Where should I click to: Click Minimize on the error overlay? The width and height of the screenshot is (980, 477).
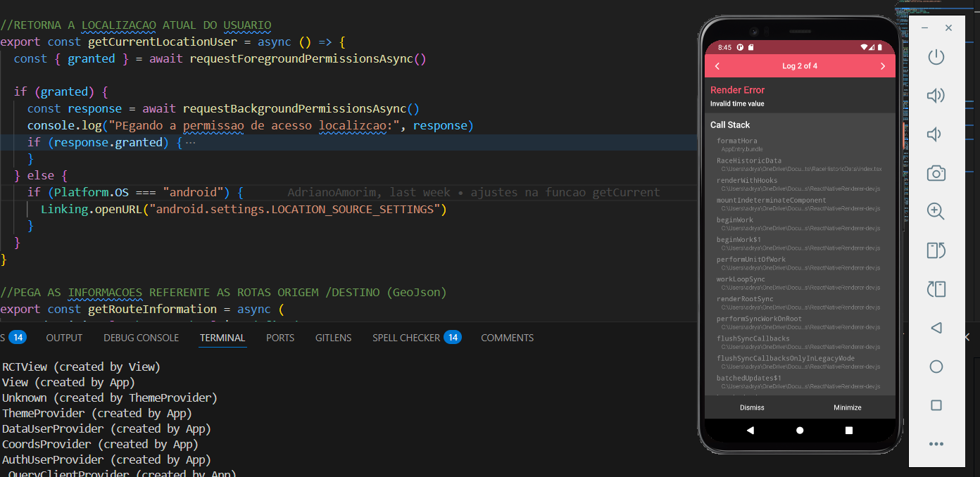[847, 407]
